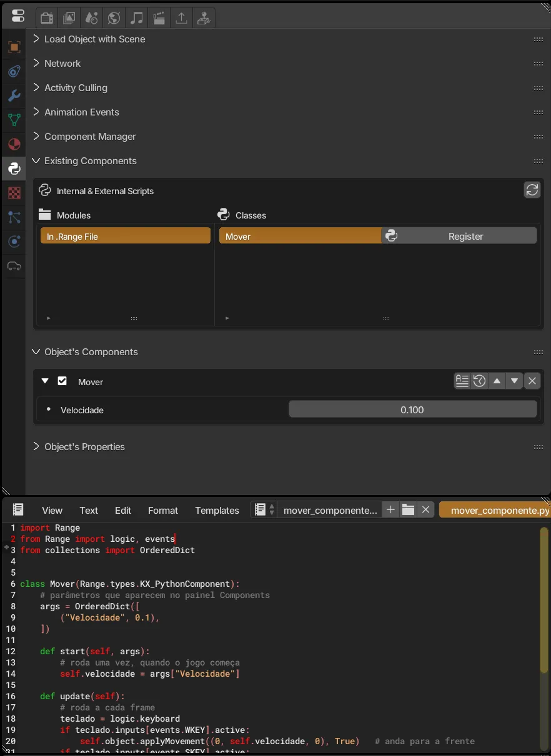Click the orange mover_componente.py button
551x756 pixels.
click(x=495, y=510)
